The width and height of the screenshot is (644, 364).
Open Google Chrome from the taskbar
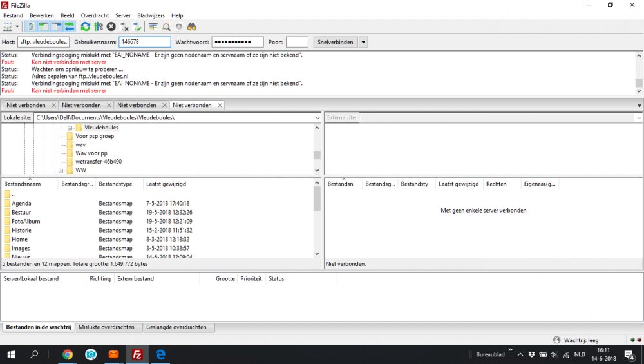(x=68, y=354)
